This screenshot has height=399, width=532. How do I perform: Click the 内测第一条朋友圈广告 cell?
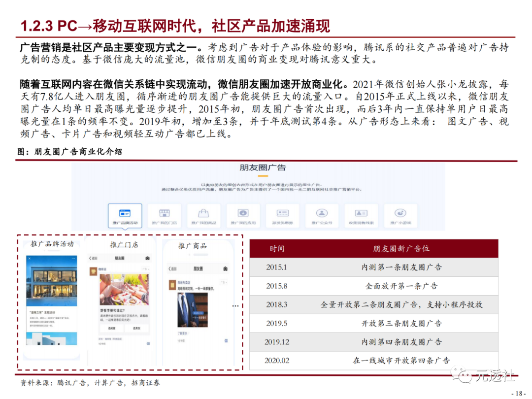click(x=401, y=267)
